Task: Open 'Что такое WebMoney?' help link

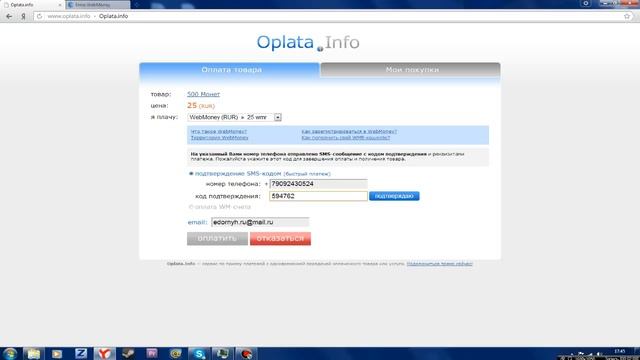Action: 219,132
